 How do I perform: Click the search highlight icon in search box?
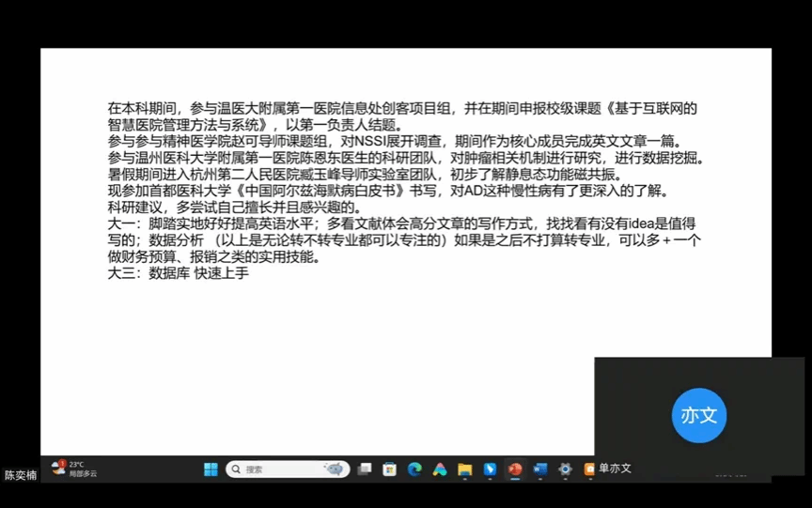coord(333,469)
